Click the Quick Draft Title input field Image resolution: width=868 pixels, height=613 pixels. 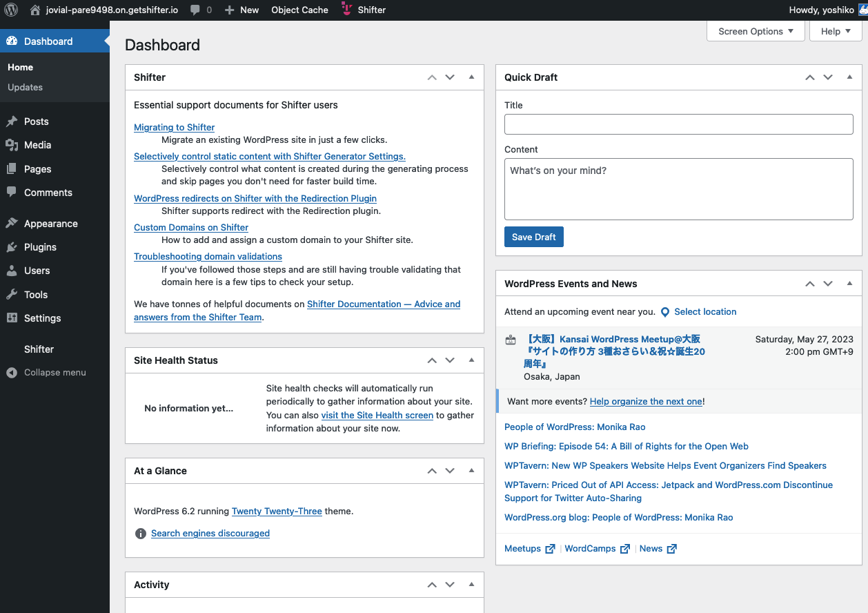(679, 124)
